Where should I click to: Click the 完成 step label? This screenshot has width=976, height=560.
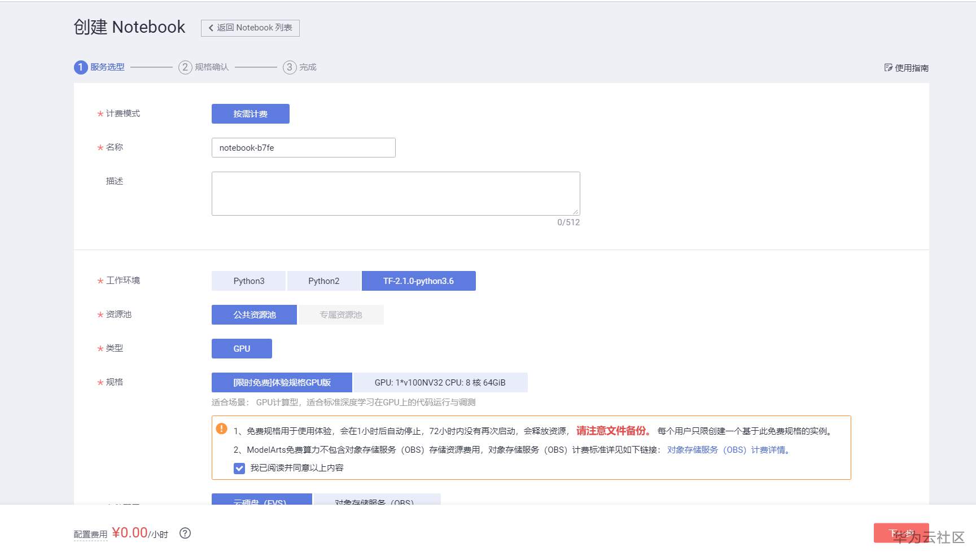pos(308,67)
